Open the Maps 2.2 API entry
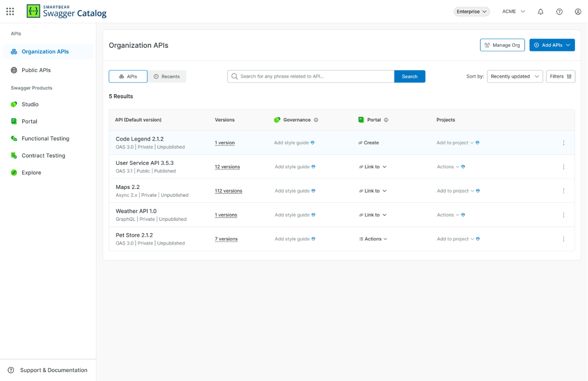This screenshot has width=588, height=381. pos(127,187)
